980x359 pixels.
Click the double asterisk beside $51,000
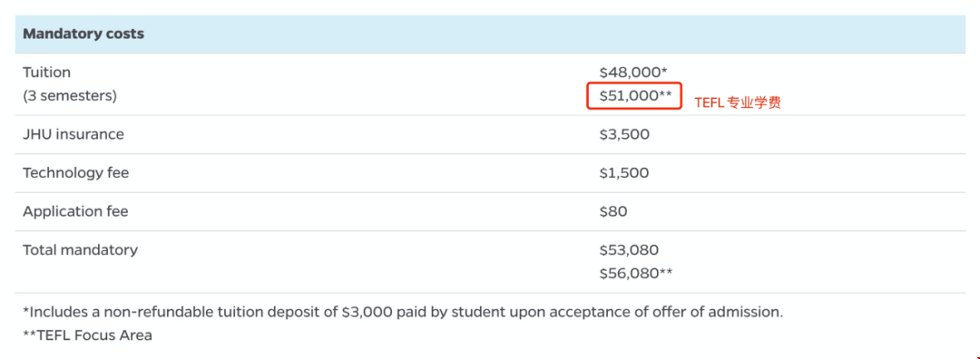coord(666,93)
